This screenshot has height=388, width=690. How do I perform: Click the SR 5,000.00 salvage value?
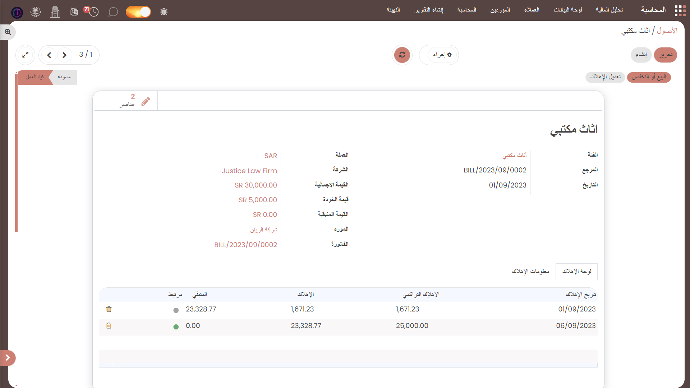click(258, 200)
